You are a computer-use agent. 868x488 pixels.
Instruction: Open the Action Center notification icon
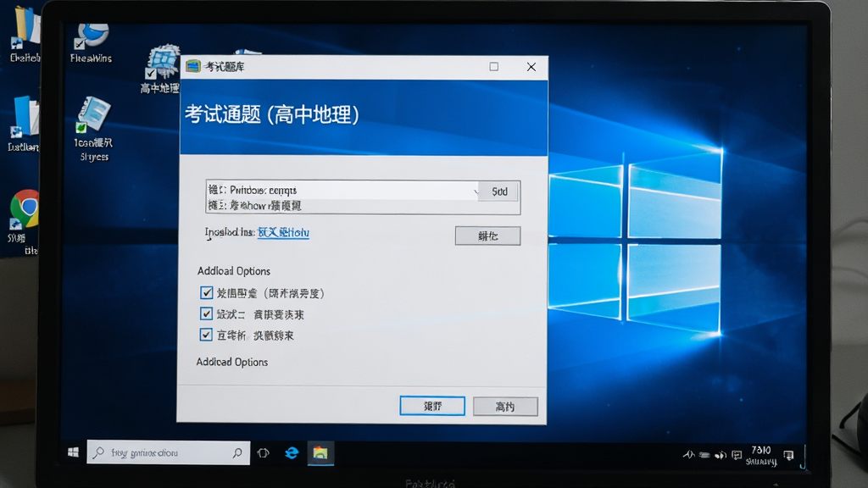(788, 455)
